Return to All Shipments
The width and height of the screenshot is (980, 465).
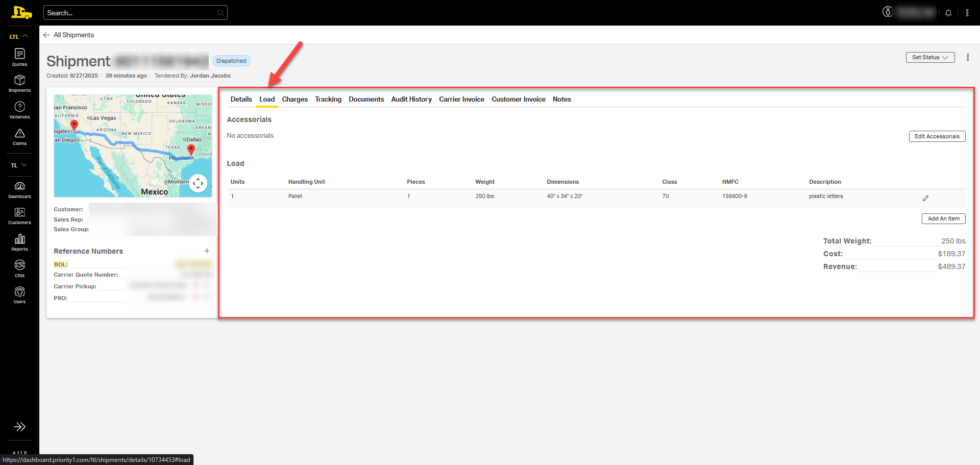[74, 35]
